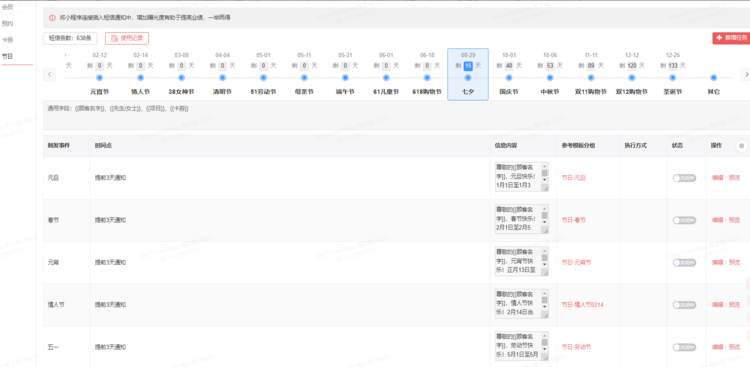This screenshot has height=367, width=750.
Task: Click 编辑 link in 元宵 row
Action: (717, 262)
